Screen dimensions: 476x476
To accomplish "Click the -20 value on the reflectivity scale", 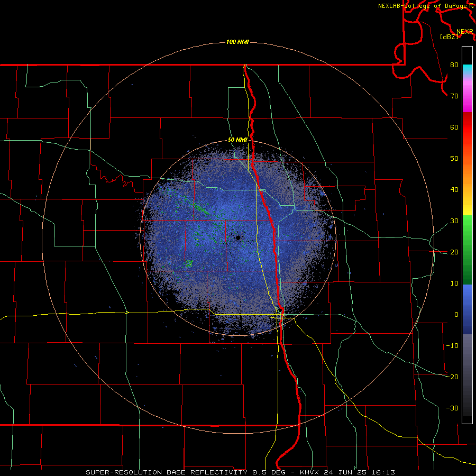I will 452,377.
